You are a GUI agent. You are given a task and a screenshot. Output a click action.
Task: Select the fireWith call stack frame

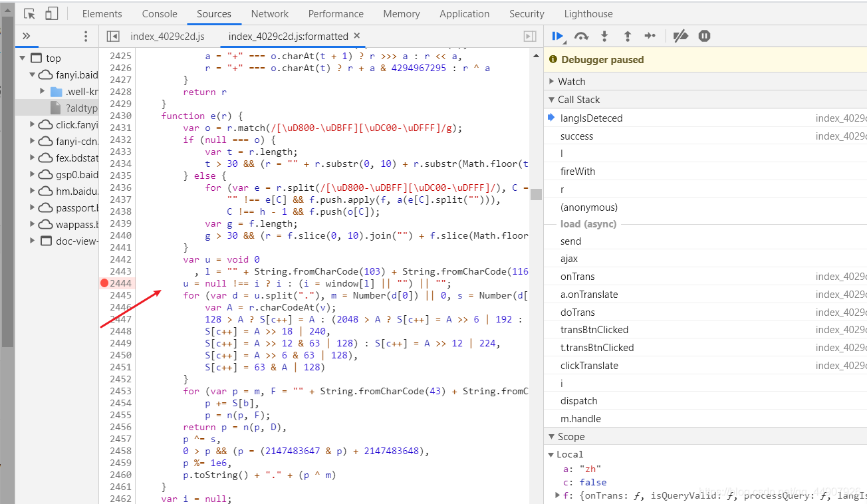pyautogui.click(x=705, y=171)
